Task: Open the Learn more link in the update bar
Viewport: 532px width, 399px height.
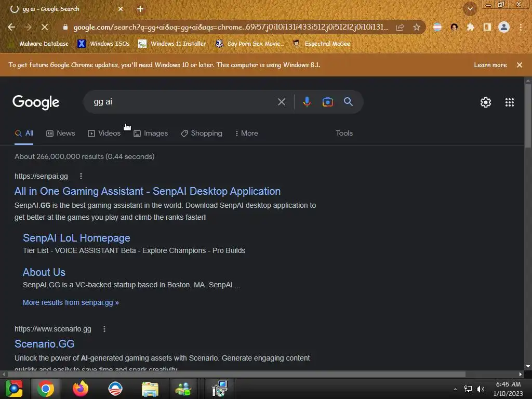Action: pos(490,65)
